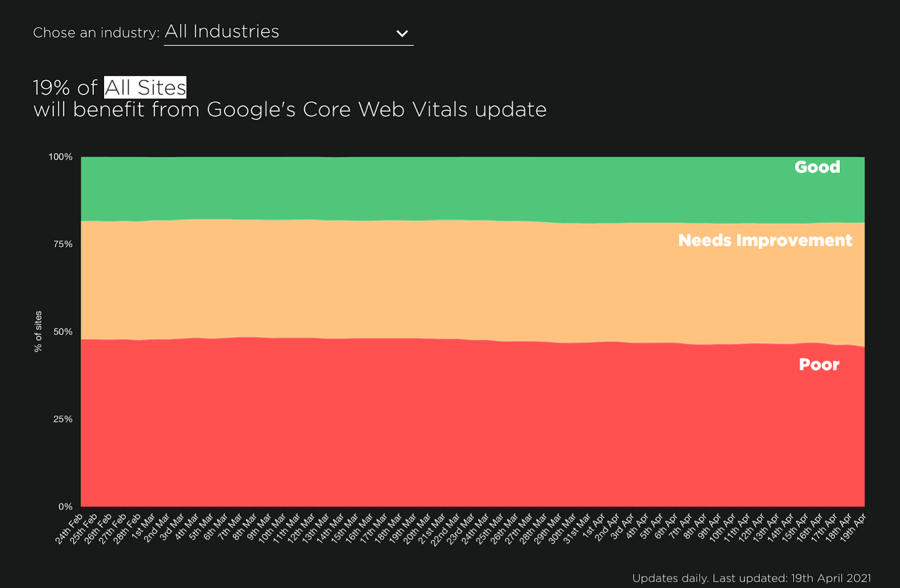Click the 'Needs Improvement' label
Image resolution: width=900 pixels, height=588 pixels.
(x=765, y=241)
